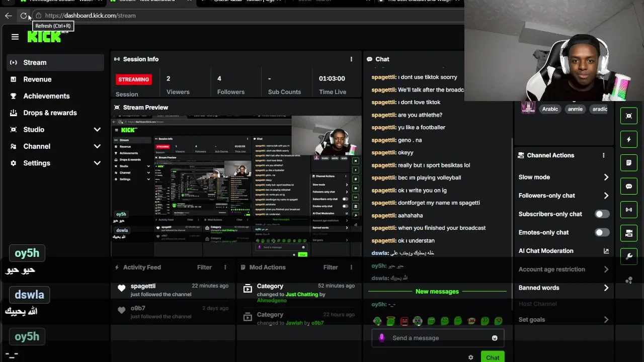Click the stream preview widget icon in right rail

click(629, 116)
